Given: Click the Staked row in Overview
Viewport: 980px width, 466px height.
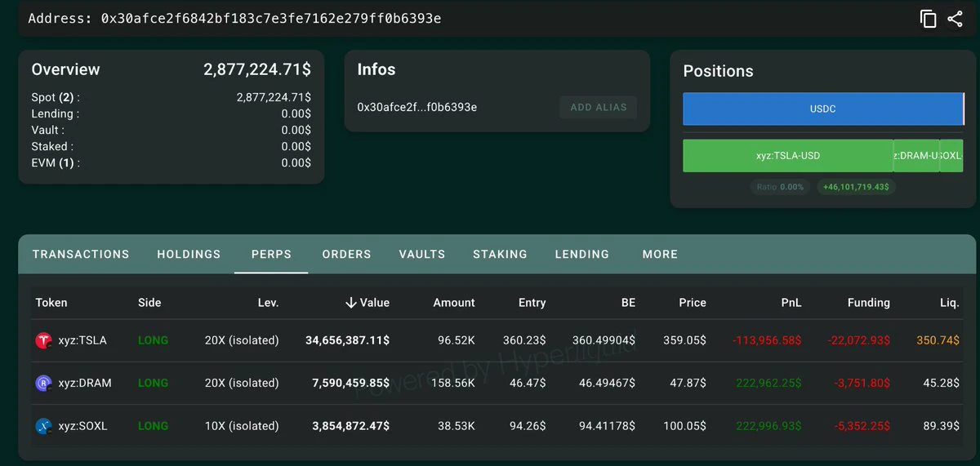Looking at the screenshot, I should 171,146.
